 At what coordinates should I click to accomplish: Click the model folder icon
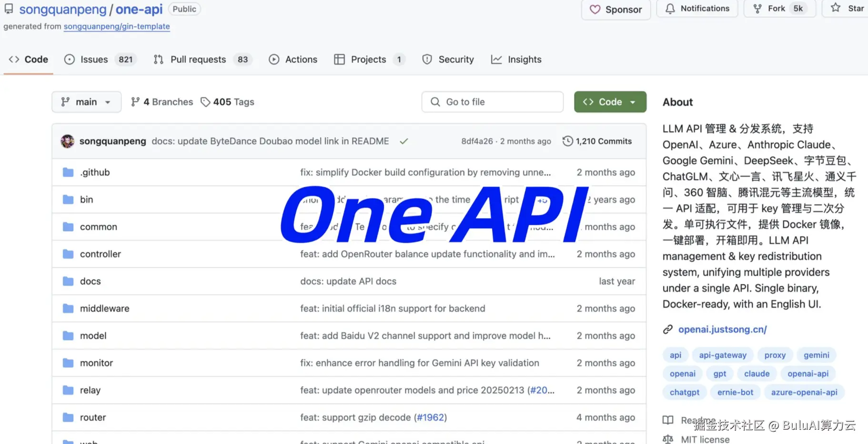68,335
